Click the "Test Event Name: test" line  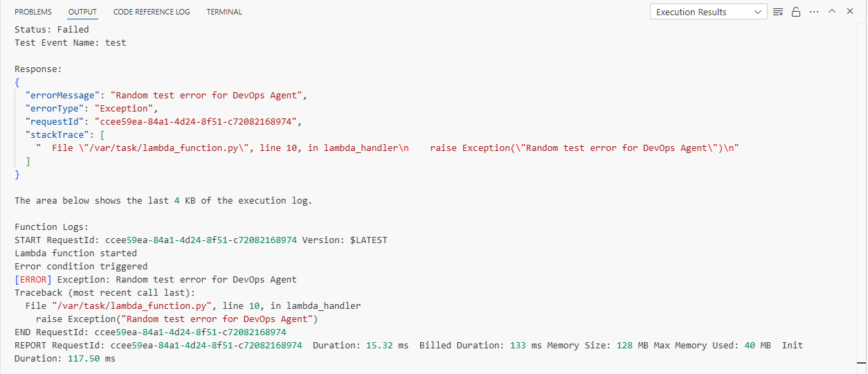(x=71, y=42)
